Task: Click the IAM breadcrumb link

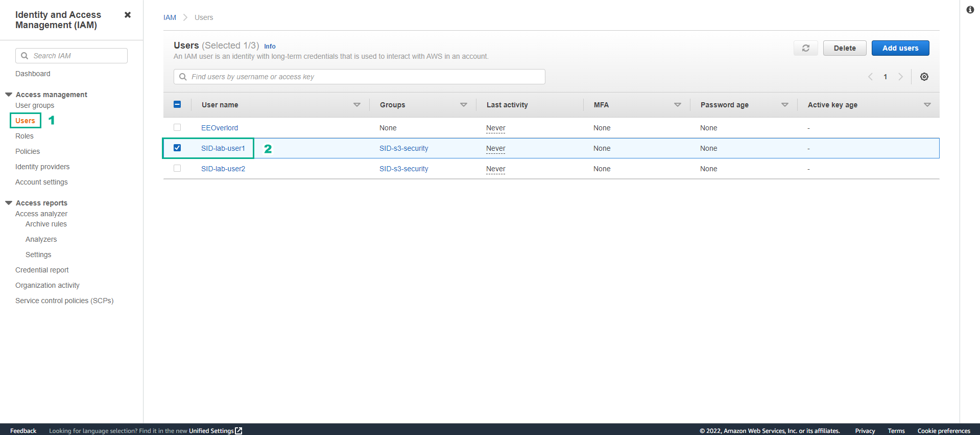Action: click(170, 17)
